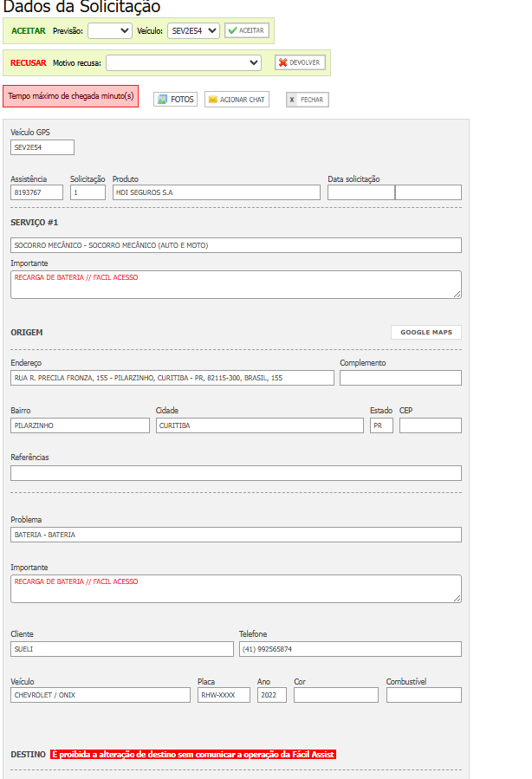
Task: Click the Placa field RHW-XXXX
Action: point(224,695)
